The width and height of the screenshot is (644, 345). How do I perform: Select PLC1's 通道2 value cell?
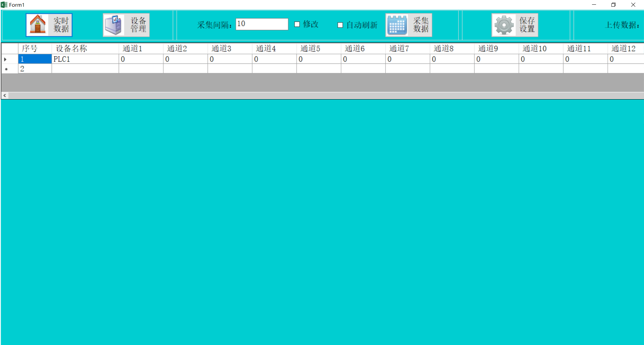(x=185, y=59)
